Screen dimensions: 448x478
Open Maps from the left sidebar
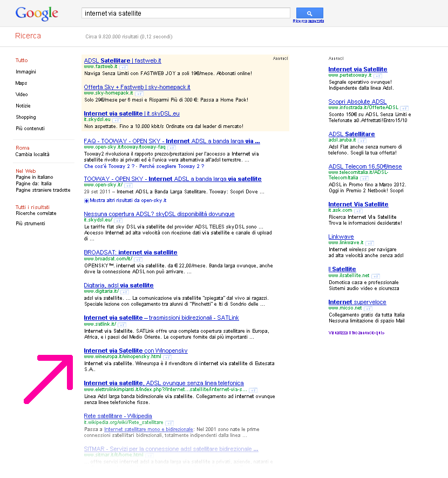pyautogui.click(x=22, y=83)
